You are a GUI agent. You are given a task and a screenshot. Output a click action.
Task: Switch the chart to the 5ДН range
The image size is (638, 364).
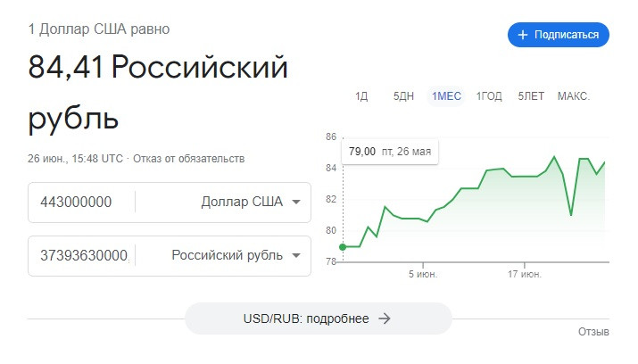coord(403,96)
